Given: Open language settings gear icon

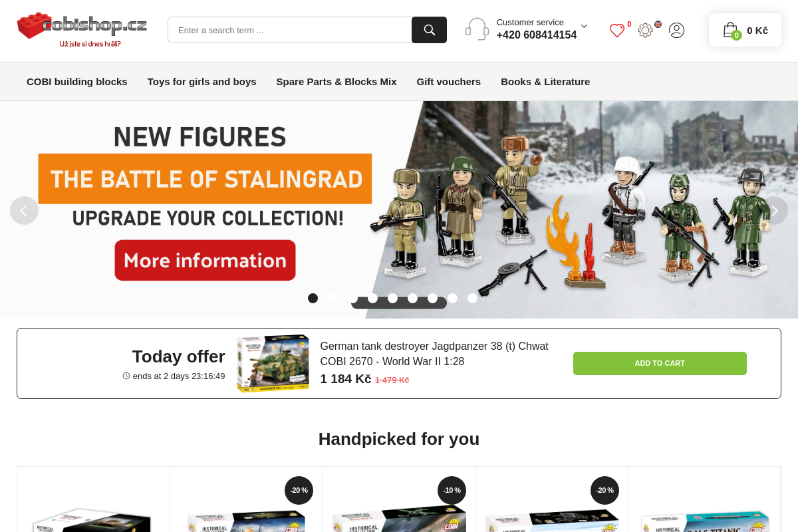Looking at the screenshot, I should (x=645, y=30).
